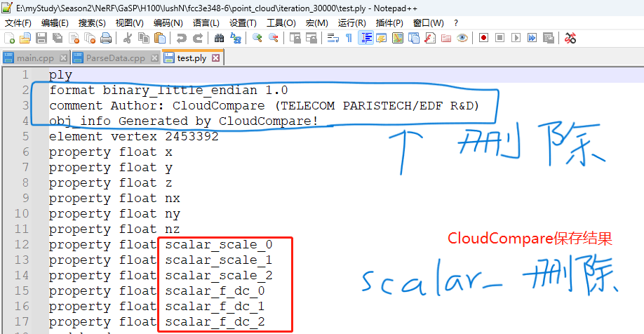Viewport: 644px width, 334px height.
Task: Open the 视图(V) menu
Action: [x=129, y=23]
